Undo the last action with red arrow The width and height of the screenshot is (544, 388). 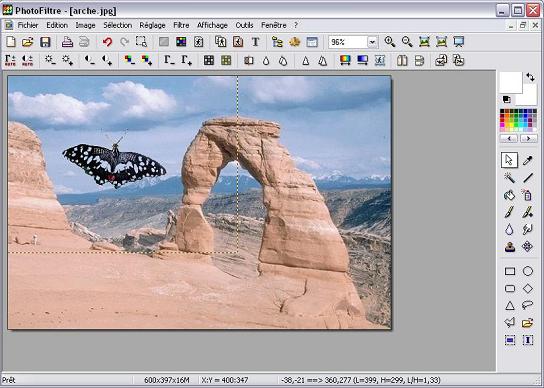[x=108, y=42]
